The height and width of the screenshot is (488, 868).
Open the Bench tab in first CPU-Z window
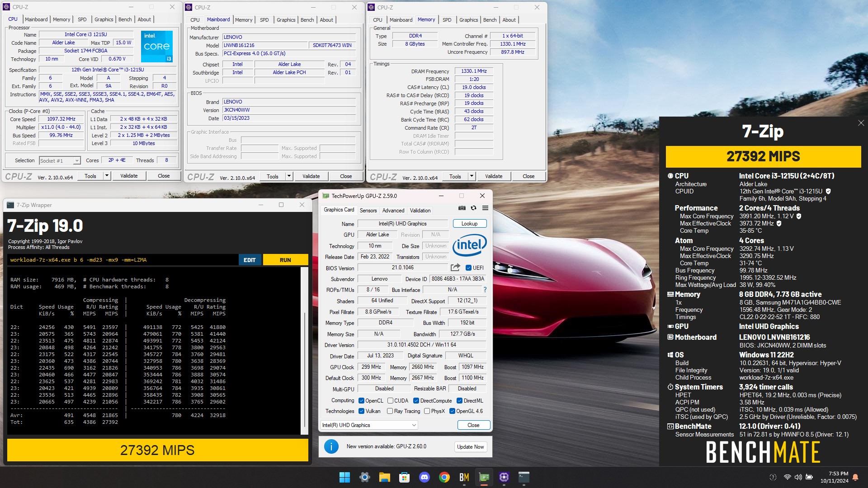125,19
